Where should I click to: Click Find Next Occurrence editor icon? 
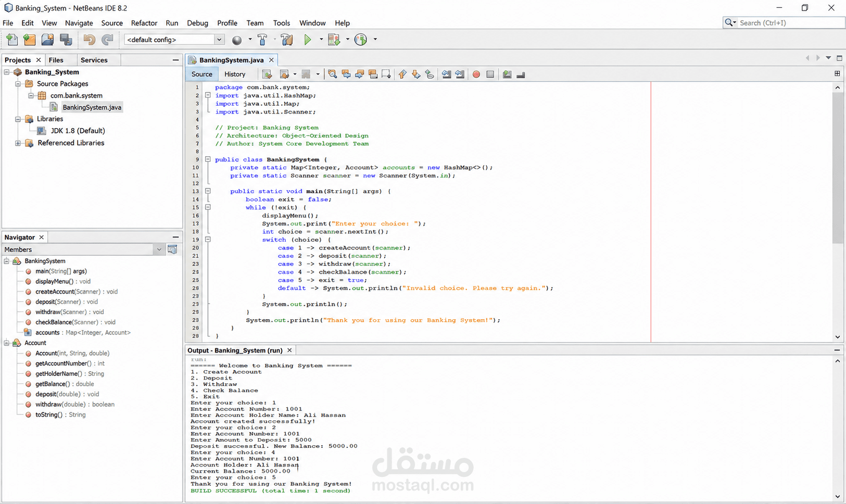[x=359, y=74]
